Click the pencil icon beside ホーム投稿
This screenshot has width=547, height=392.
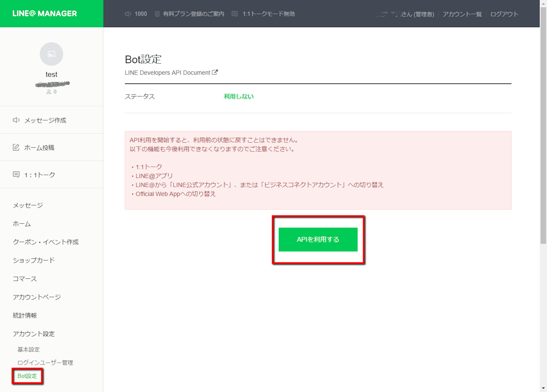click(x=16, y=147)
